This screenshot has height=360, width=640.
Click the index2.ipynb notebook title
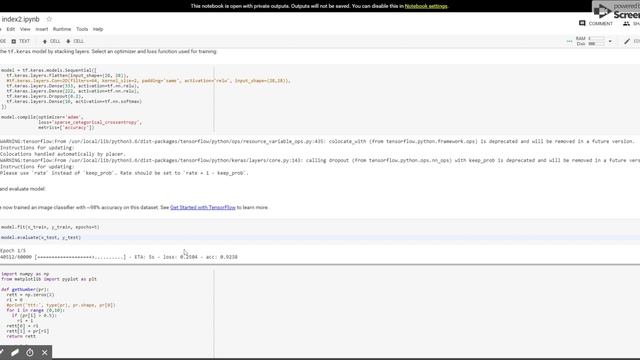20,19
